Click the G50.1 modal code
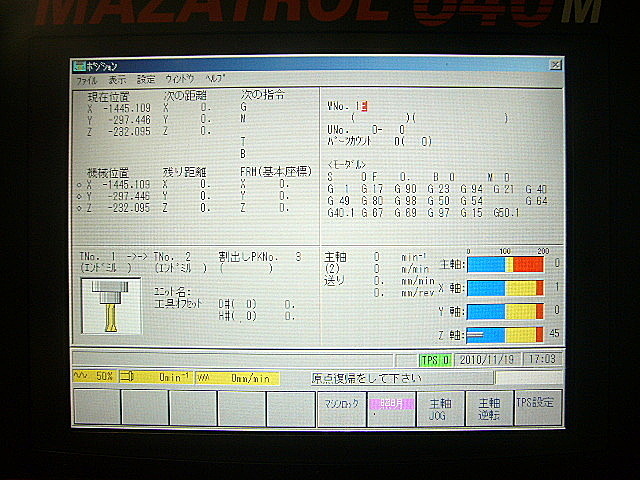 point(506,213)
